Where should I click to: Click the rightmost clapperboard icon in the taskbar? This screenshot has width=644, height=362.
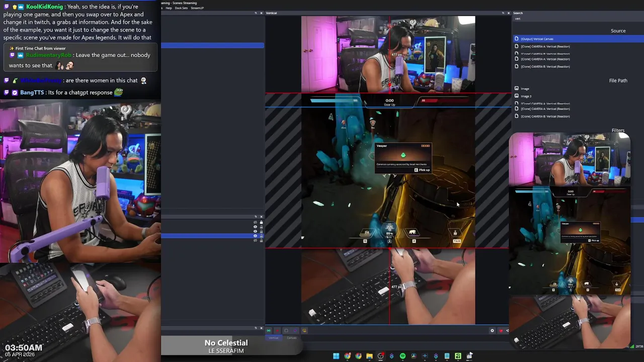point(469,356)
